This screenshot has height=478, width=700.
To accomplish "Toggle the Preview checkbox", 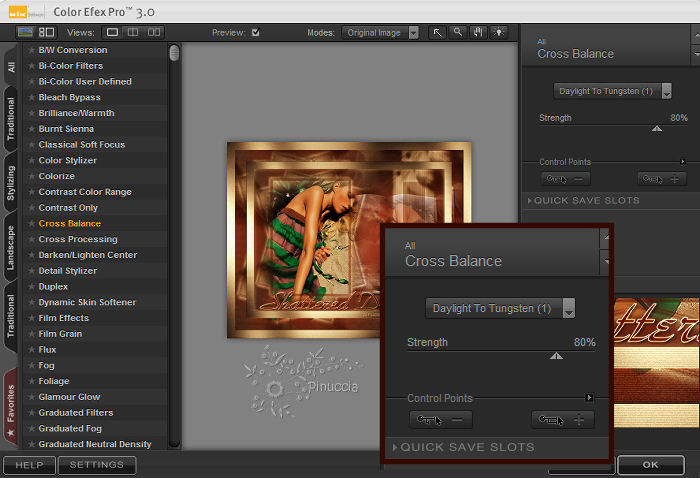I will coord(256,32).
